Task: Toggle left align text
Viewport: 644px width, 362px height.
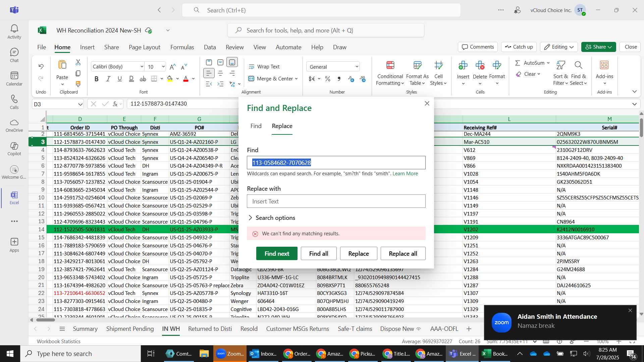Action: 209,73
